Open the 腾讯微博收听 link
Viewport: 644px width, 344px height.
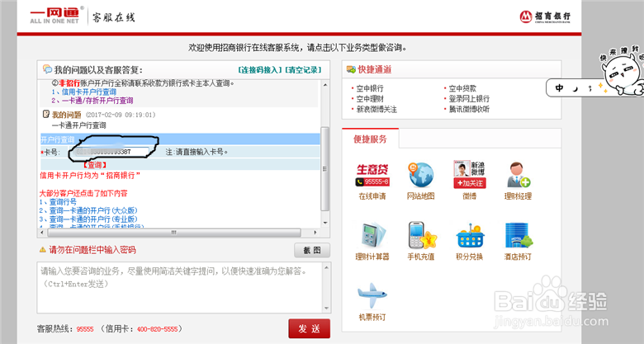[x=469, y=109]
